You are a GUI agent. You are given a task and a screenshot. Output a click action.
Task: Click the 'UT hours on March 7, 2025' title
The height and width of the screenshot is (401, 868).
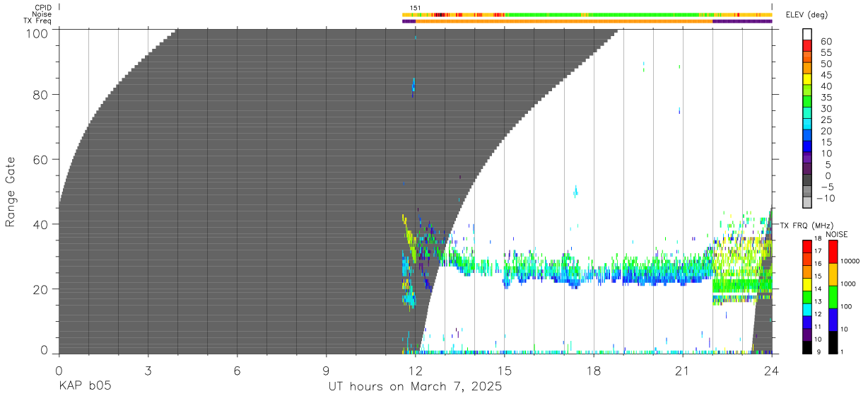click(x=415, y=387)
